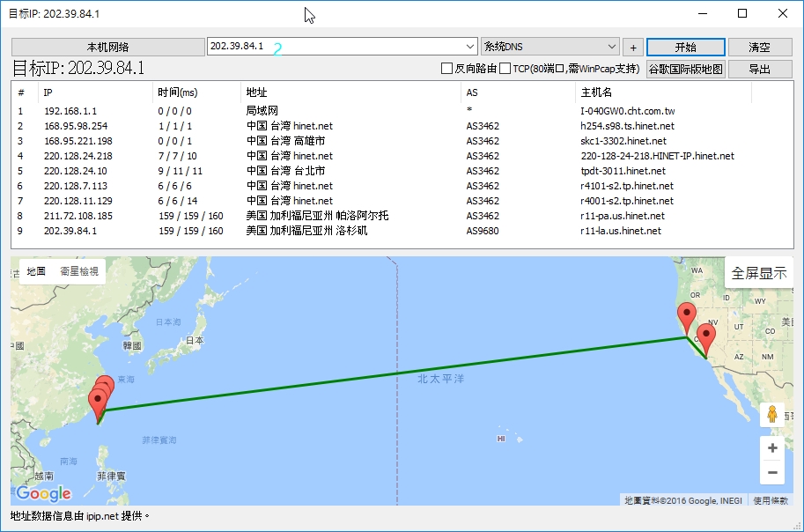Image resolution: width=804 pixels, height=532 pixels.
Task: Zoom out the map with minus icon
Action: [772, 472]
